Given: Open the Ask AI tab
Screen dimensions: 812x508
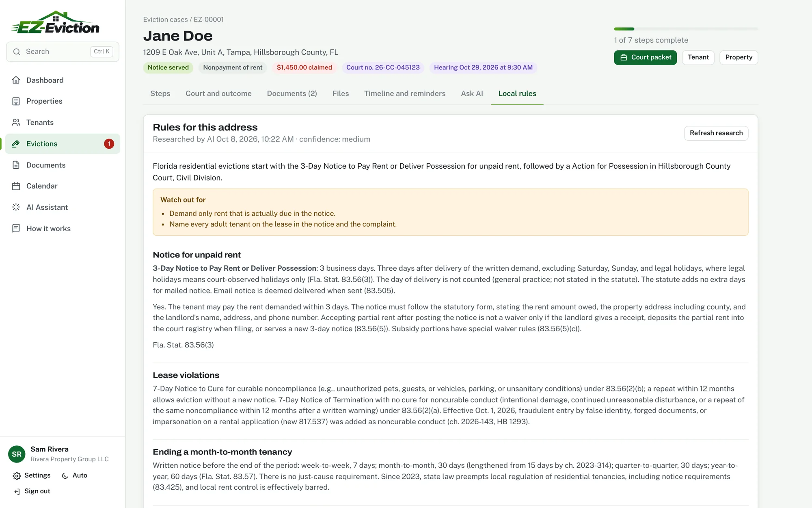Looking at the screenshot, I should tap(472, 93).
